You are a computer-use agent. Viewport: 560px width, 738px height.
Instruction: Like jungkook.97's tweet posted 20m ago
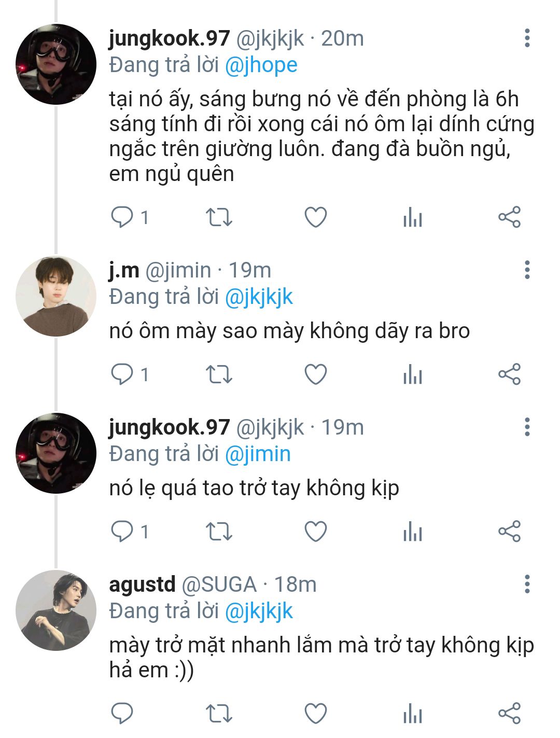coord(315,217)
